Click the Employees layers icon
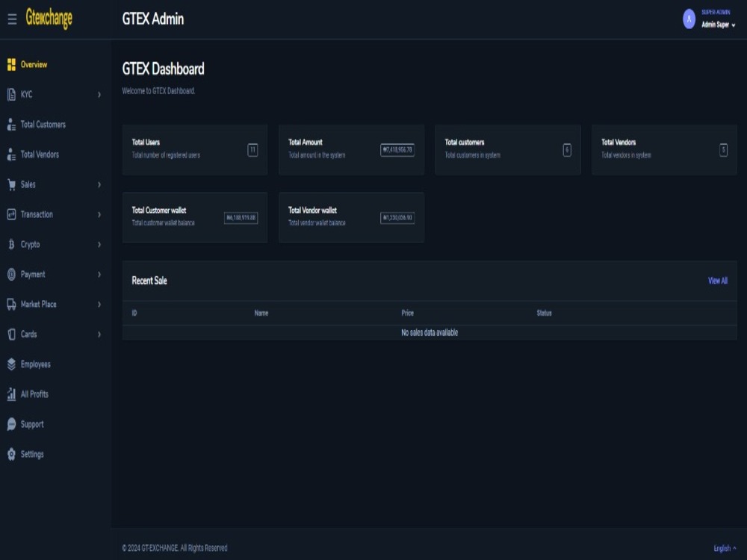The width and height of the screenshot is (747, 560). click(x=11, y=364)
